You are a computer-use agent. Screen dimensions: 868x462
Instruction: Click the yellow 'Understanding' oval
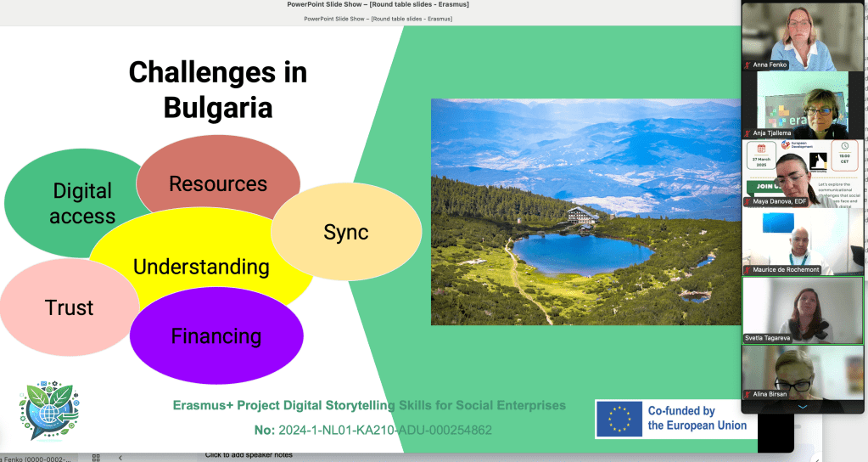click(x=201, y=268)
